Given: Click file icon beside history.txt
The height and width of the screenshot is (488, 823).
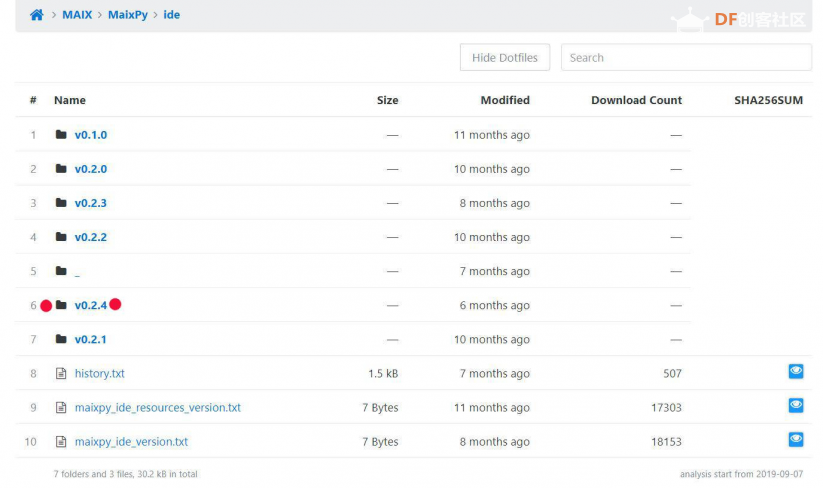Looking at the screenshot, I should 61,373.
